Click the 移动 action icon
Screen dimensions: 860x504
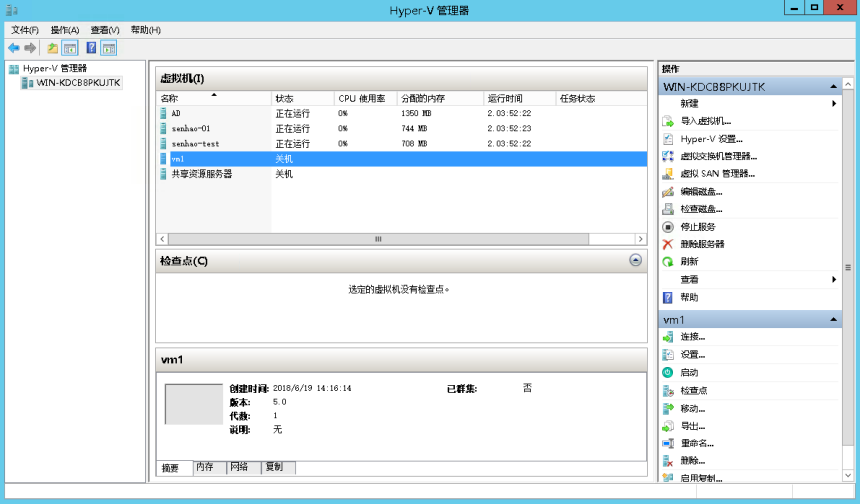667,409
